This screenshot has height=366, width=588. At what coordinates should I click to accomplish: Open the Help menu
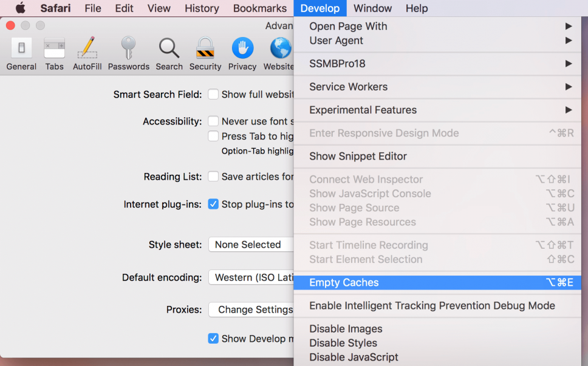click(417, 8)
